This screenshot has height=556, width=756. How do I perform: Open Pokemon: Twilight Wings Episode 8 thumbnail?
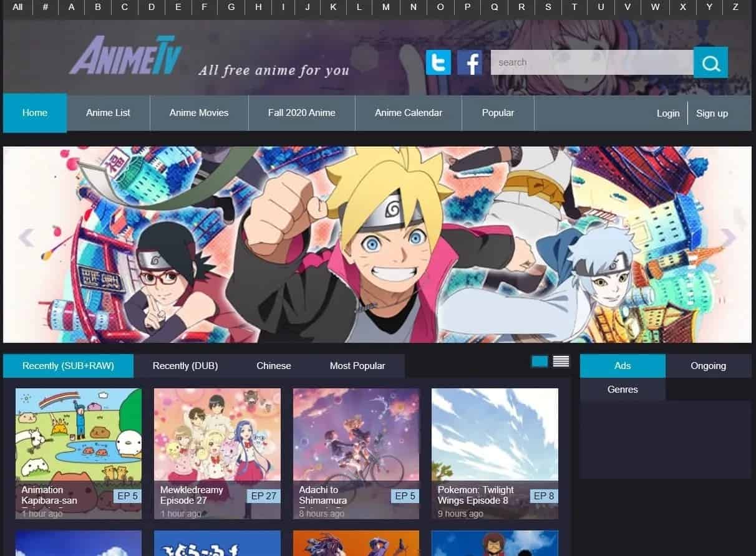coord(495,454)
